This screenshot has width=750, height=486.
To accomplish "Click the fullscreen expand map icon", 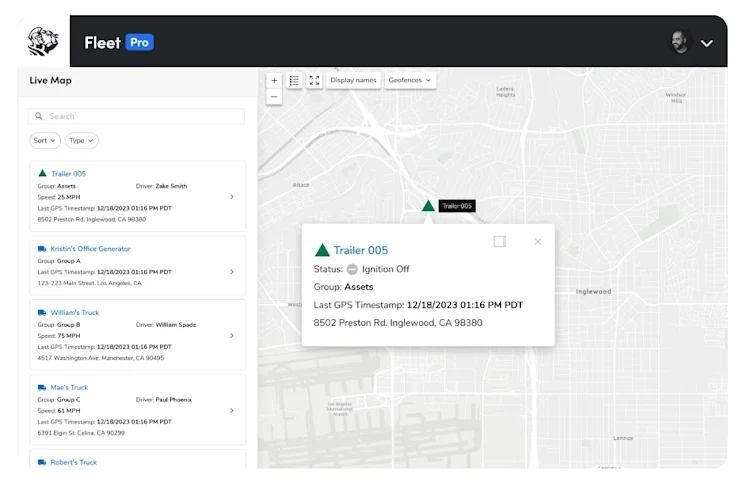I will click(314, 80).
